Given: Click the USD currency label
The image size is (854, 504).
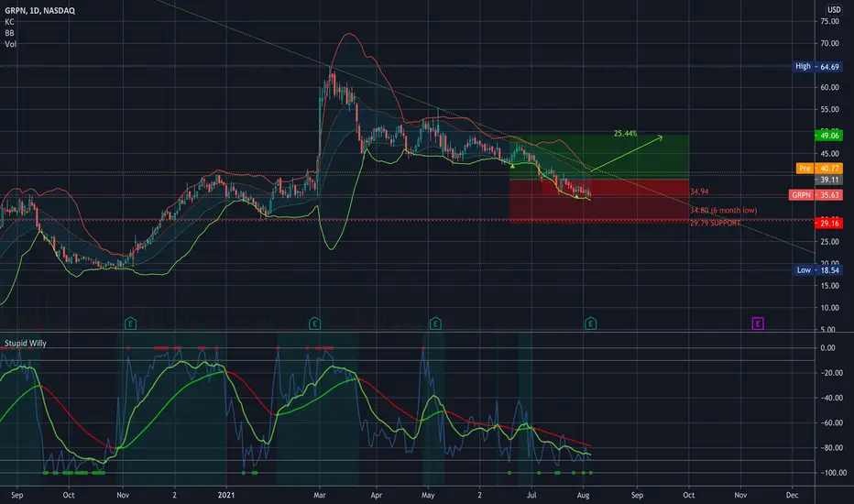Looking at the screenshot, I should 834,10.
